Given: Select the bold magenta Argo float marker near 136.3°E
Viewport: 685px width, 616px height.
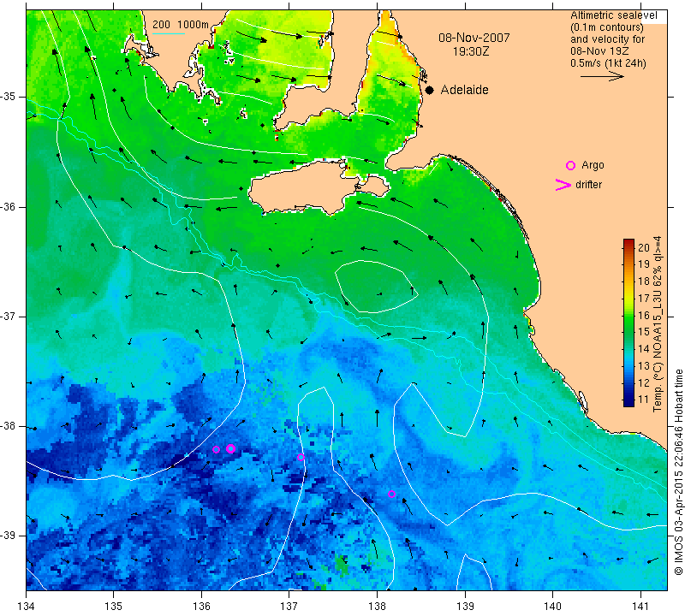Looking at the screenshot, I should (x=231, y=448).
